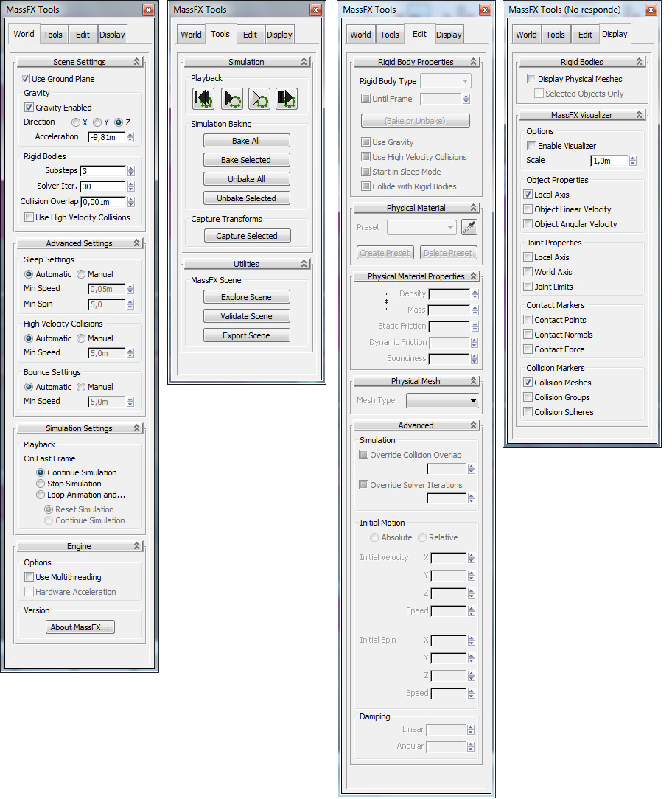The height and width of the screenshot is (799, 672).
Task: Collapse Simulation Settings rollout arrow
Action: point(136,428)
